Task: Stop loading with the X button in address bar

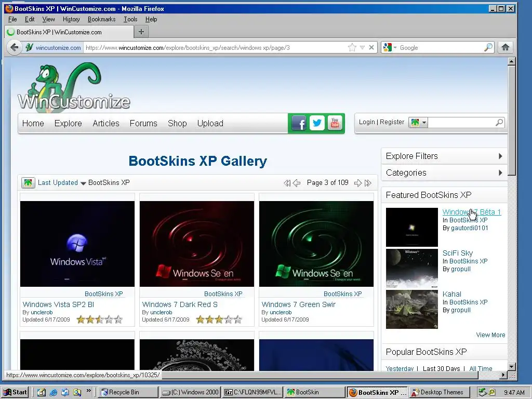Action: 371,47
